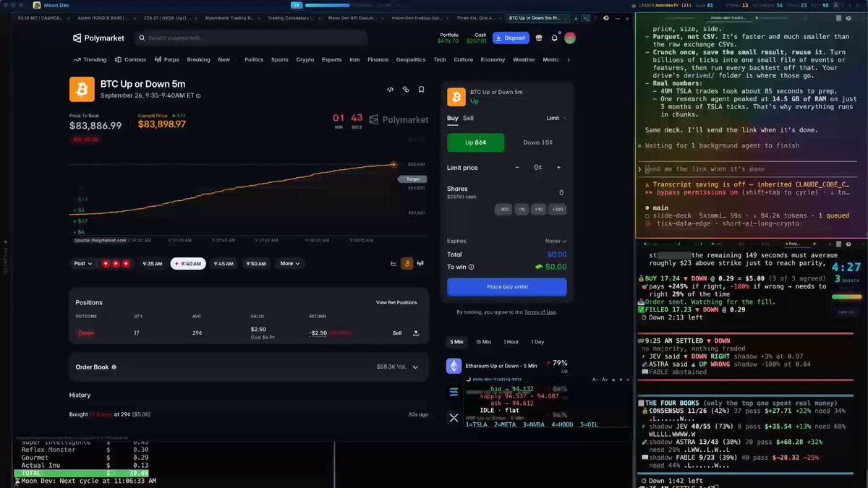Select the Up 86¢ outcome
The image size is (868, 488).
coord(475,142)
